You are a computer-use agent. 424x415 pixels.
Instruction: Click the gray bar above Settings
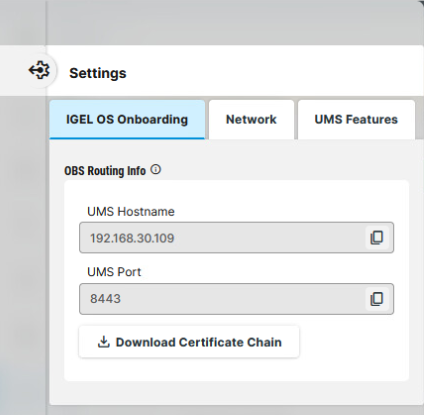click(x=233, y=22)
